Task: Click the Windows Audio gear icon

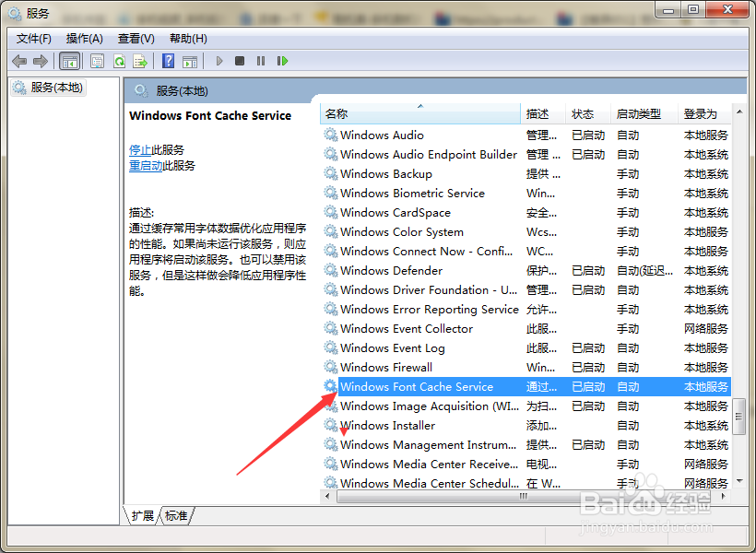Action: point(331,135)
